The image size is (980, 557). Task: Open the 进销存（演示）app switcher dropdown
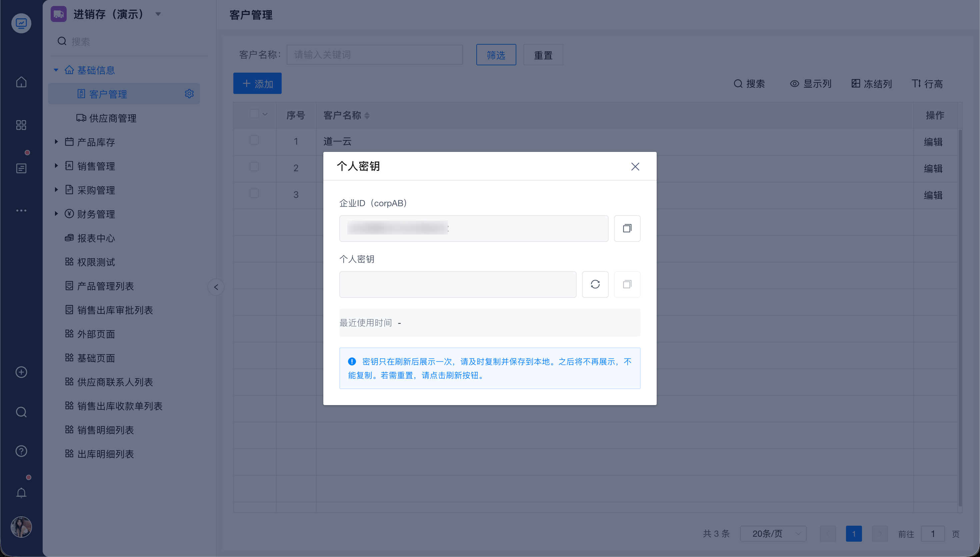158,14
